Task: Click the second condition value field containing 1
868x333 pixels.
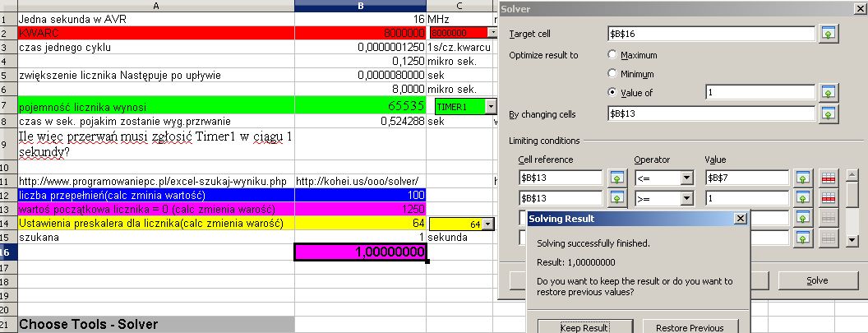Action: coord(747,198)
